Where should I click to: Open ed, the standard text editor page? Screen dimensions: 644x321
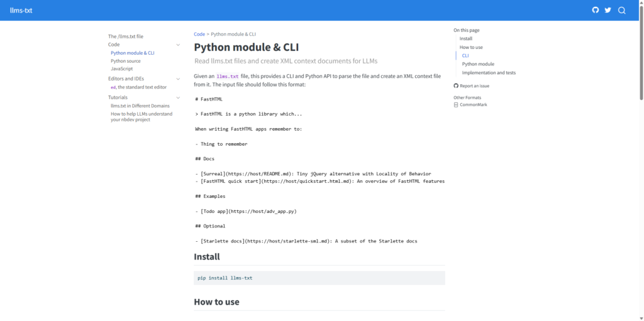pyautogui.click(x=138, y=87)
